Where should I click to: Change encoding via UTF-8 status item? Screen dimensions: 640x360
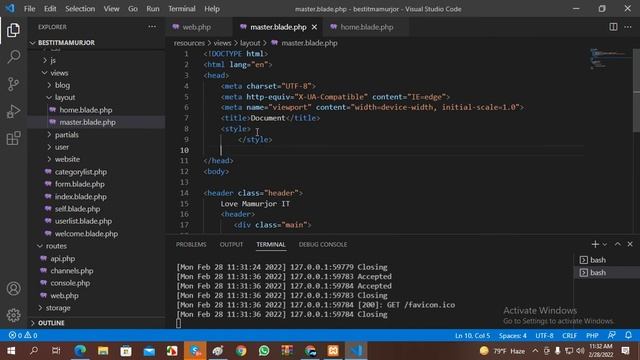click(x=544, y=336)
